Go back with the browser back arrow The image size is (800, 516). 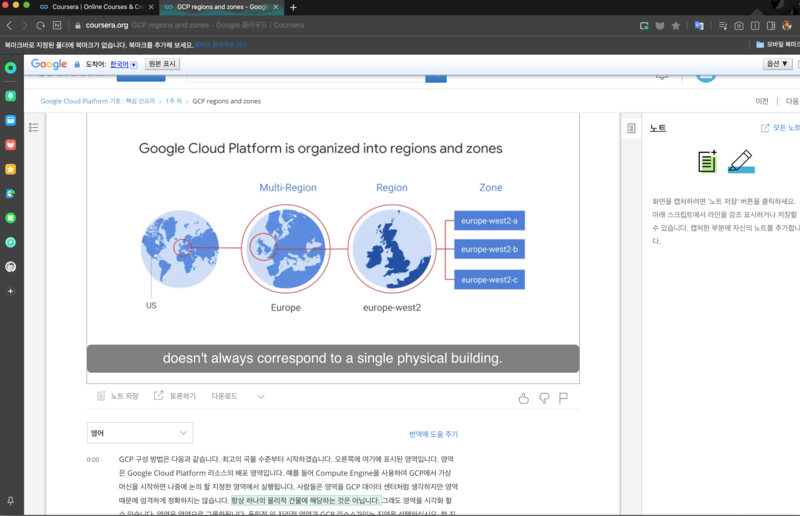click(x=9, y=25)
